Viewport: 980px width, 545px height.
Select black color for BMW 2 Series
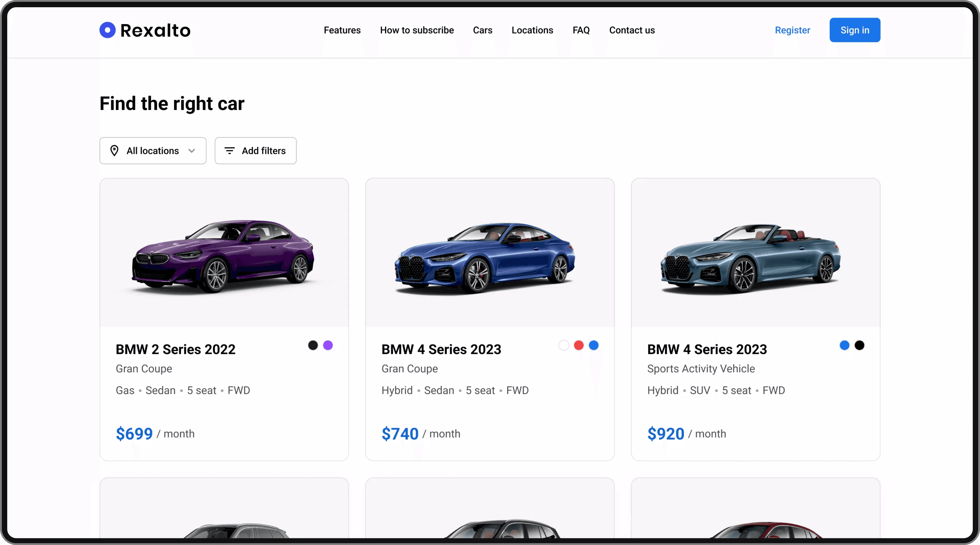[x=313, y=345]
